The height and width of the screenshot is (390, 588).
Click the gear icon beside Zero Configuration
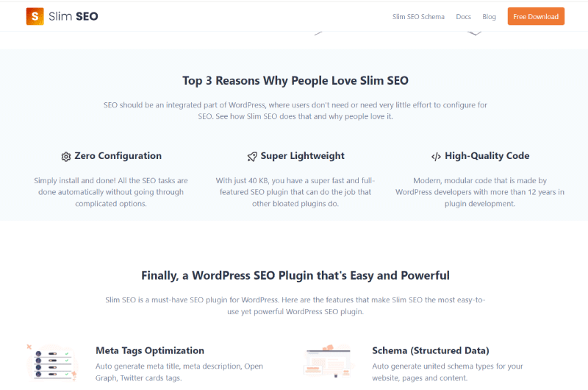pos(66,157)
